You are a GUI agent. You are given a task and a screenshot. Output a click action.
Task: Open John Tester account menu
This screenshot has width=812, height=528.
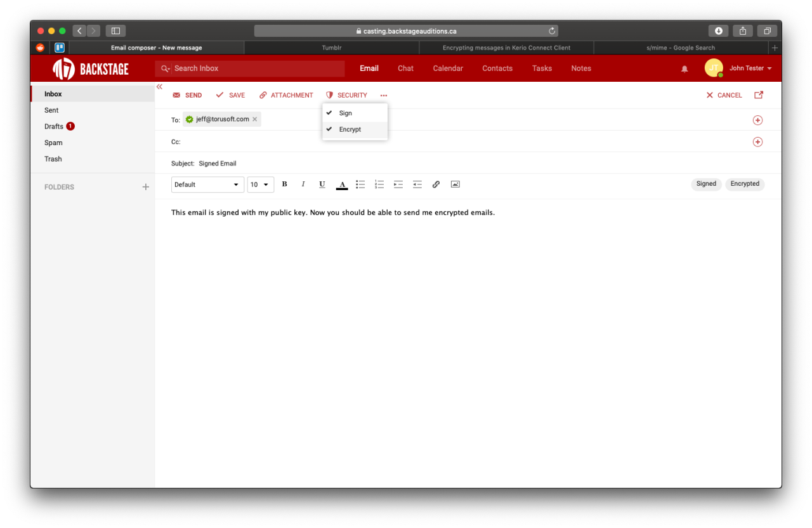click(750, 68)
